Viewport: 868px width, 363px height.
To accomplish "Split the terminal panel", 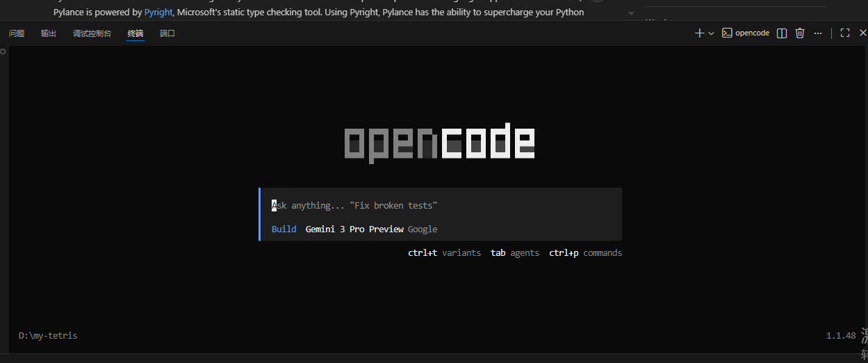I will pyautogui.click(x=782, y=33).
